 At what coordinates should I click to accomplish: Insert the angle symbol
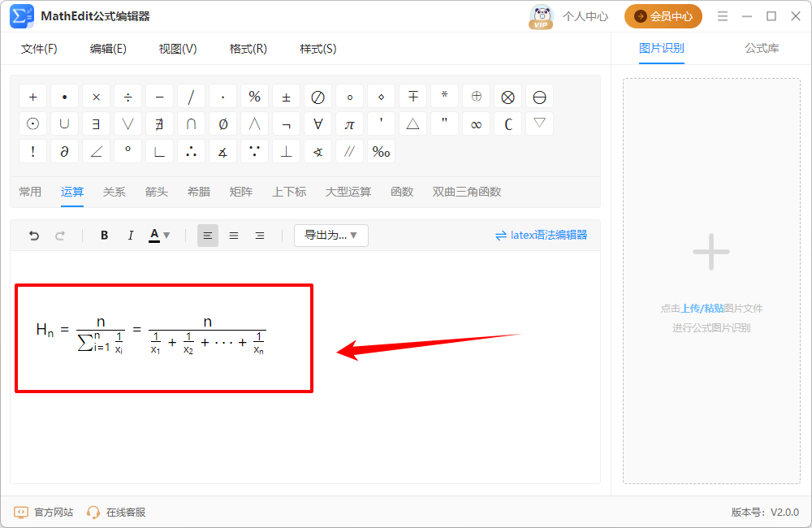[x=97, y=152]
